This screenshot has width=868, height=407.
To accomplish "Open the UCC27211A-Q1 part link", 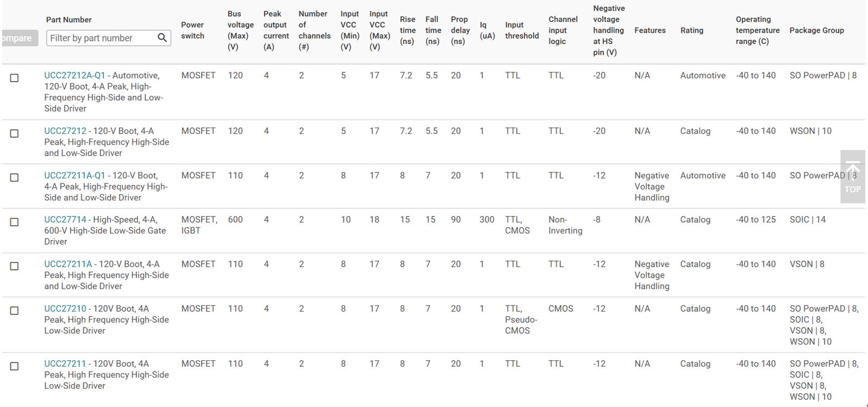I will pyautogui.click(x=74, y=176).
